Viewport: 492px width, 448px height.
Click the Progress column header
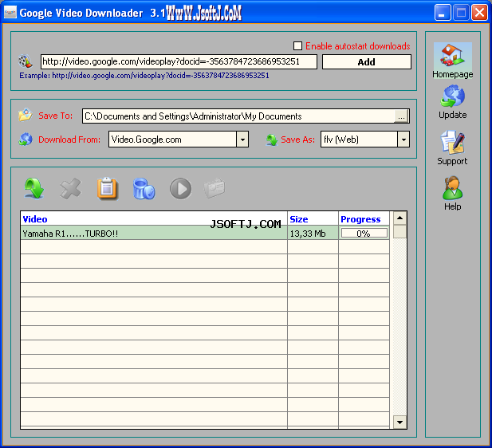pyautogui.click(x=364, y=219)
